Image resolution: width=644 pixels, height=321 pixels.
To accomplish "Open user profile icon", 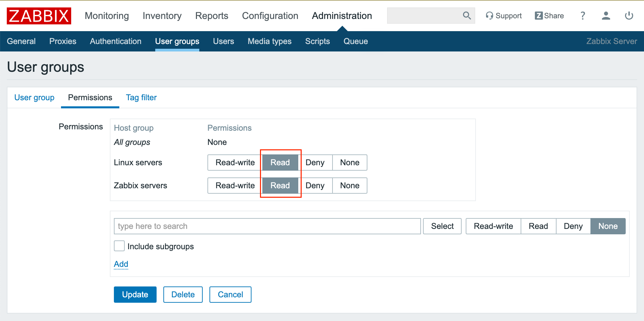I will coord(606,16).
